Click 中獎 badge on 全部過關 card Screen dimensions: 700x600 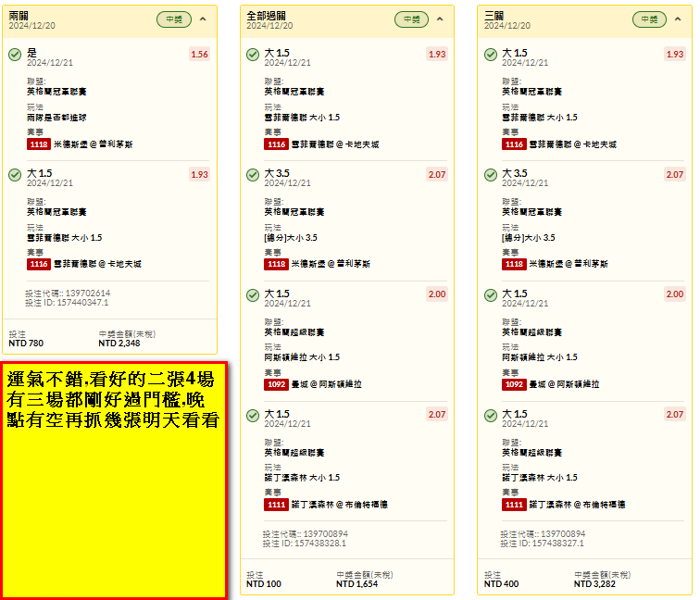(x=412, y=19)
